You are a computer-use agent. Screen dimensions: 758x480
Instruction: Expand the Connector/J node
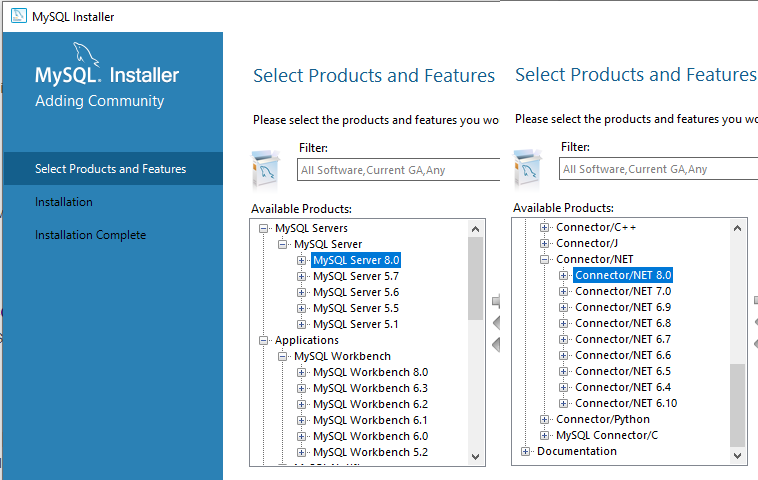click(x=544, y=243)
